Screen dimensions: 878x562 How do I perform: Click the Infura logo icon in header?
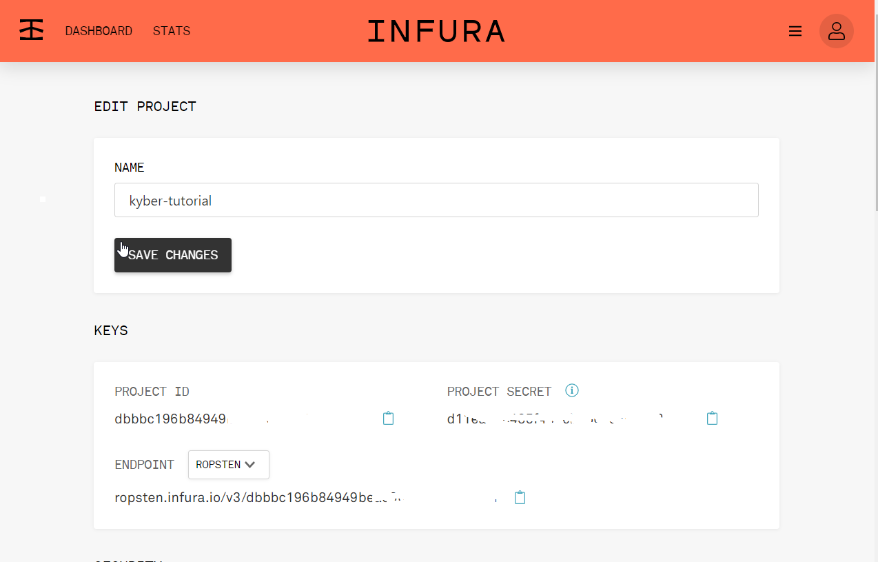(x=32, y=30)
